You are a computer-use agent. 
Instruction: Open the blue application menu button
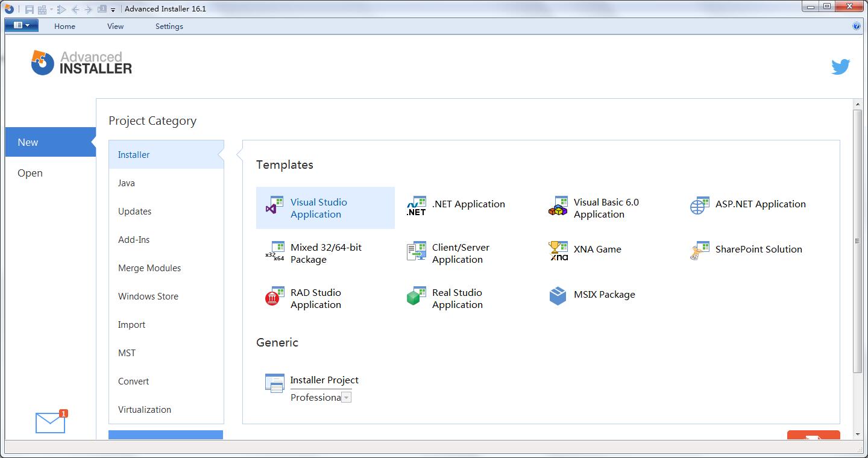22,25
